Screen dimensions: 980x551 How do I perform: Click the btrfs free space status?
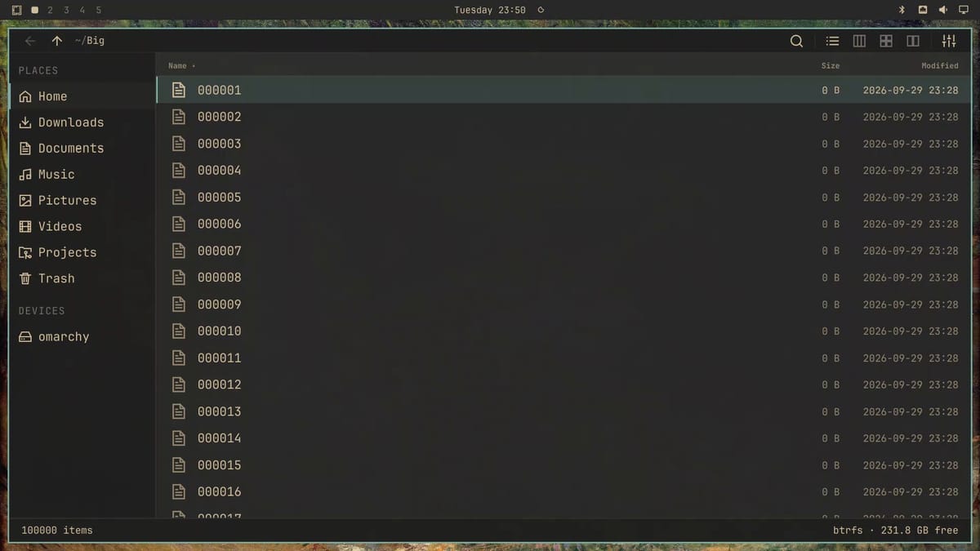click(x=896, y=530)
